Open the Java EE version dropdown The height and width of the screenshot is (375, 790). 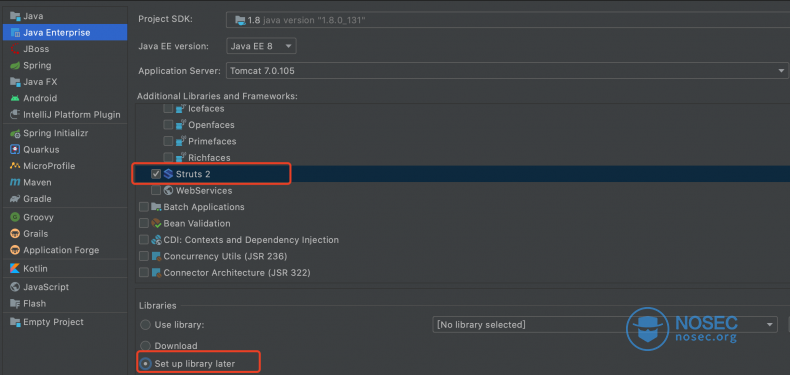(261, 46)
